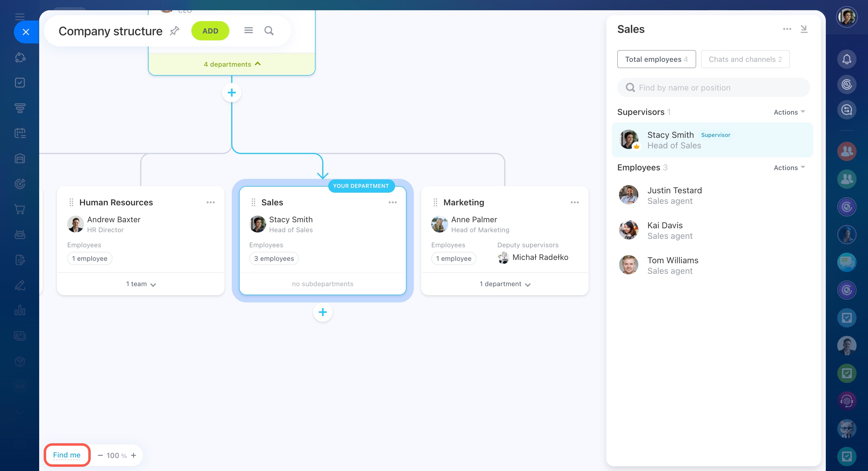Open the cat avatar chat in right sidebar
The height and width of the screenshot is (471, 868).
tap(847, 428)
